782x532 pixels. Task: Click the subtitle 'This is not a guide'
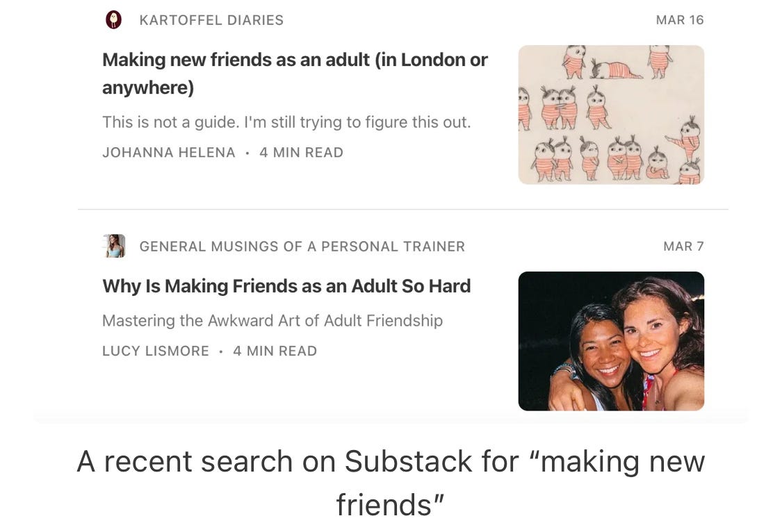pyautogui.click(x=286, y=122)
